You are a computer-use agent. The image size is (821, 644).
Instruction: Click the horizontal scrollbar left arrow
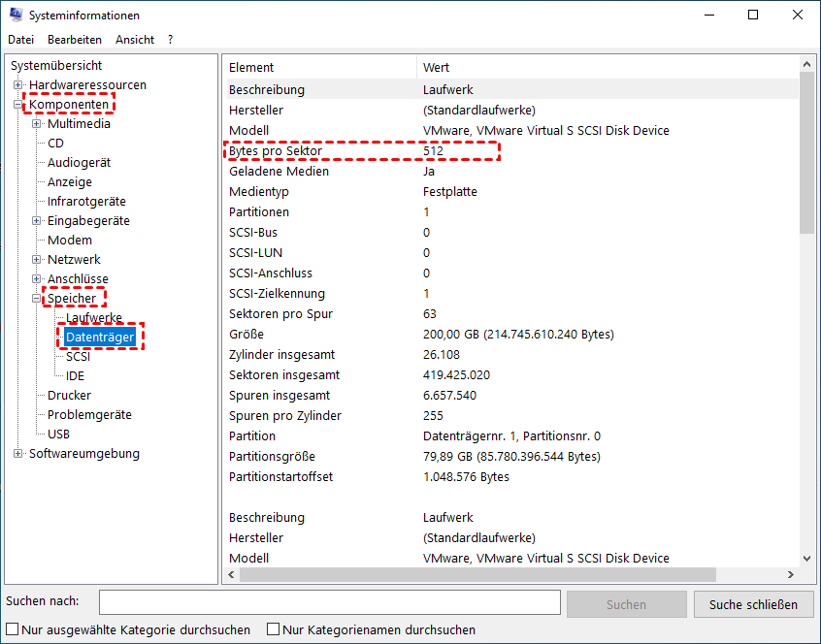click(x=231, y=574)
